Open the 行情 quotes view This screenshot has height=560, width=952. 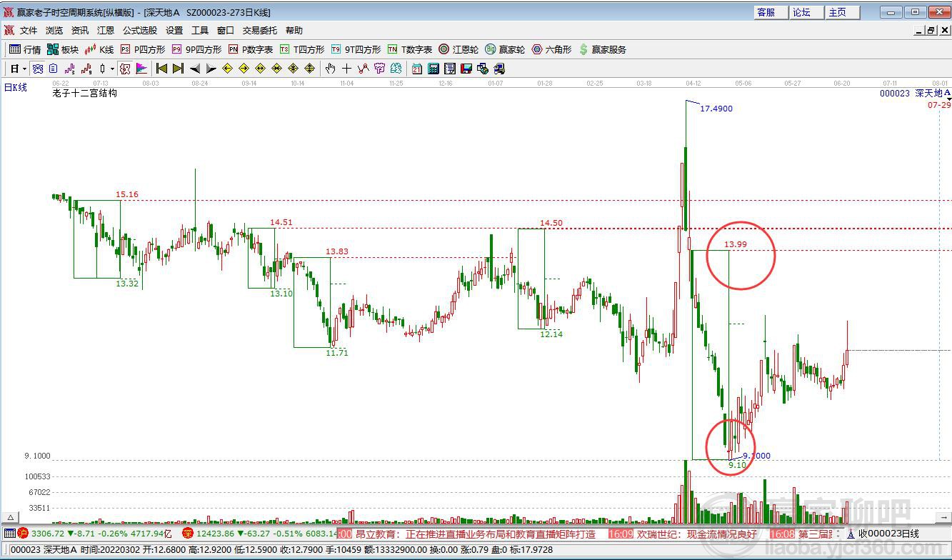[x=25, y=49]
